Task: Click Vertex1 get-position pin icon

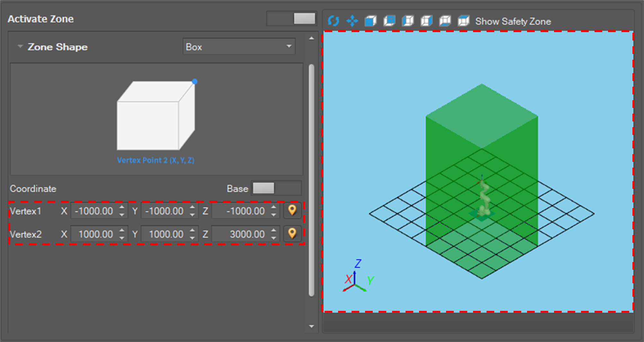Action: [292, 211]
